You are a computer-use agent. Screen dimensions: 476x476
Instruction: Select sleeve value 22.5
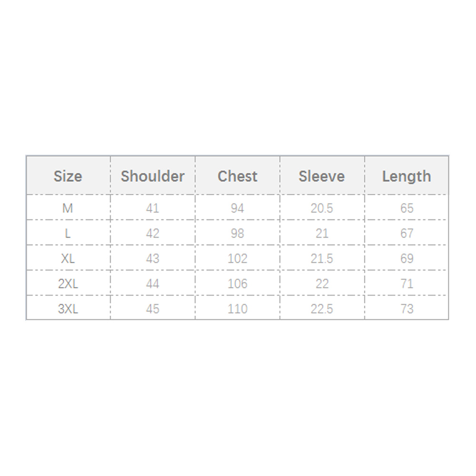322,309
